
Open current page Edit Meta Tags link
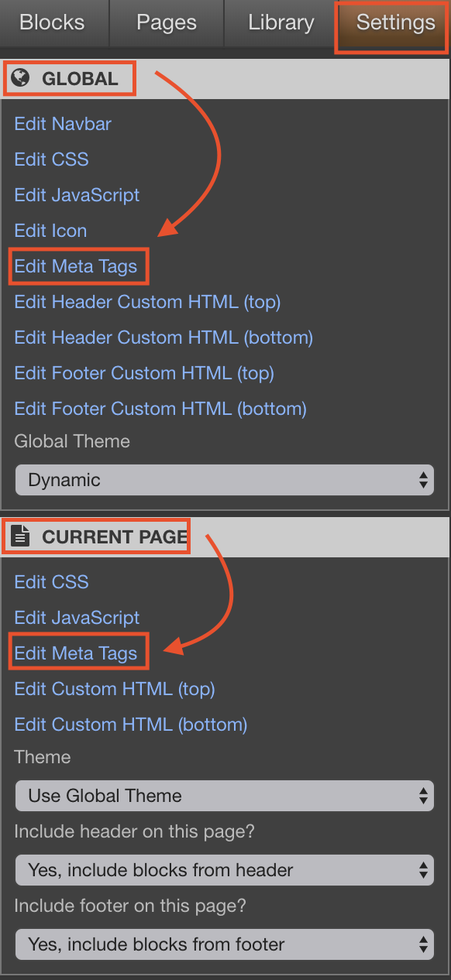[x=76, y=653]
